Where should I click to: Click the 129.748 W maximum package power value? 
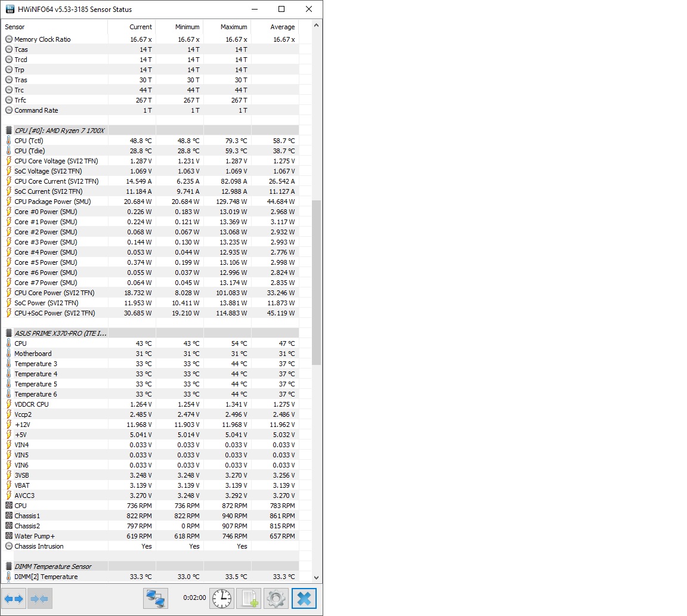tap(231, 202)
